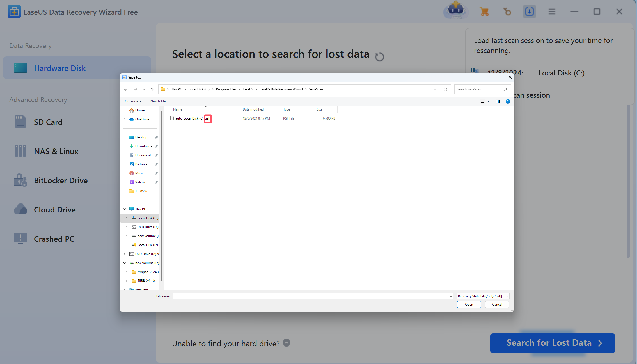Viewport: 637px width, 364px height.
Task: Open File name history dropdown
Action: [x=451, y=296]
